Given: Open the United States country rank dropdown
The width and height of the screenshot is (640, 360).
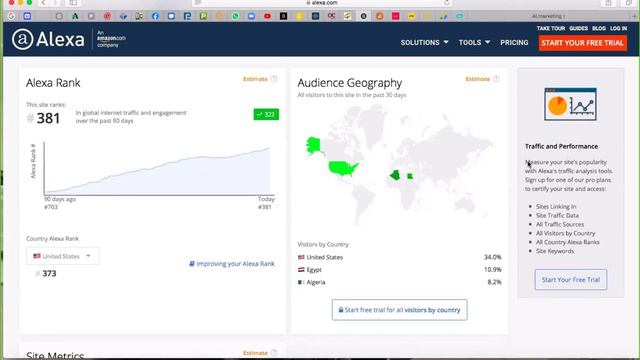Looking at the screenshot, I should (62, 256).
